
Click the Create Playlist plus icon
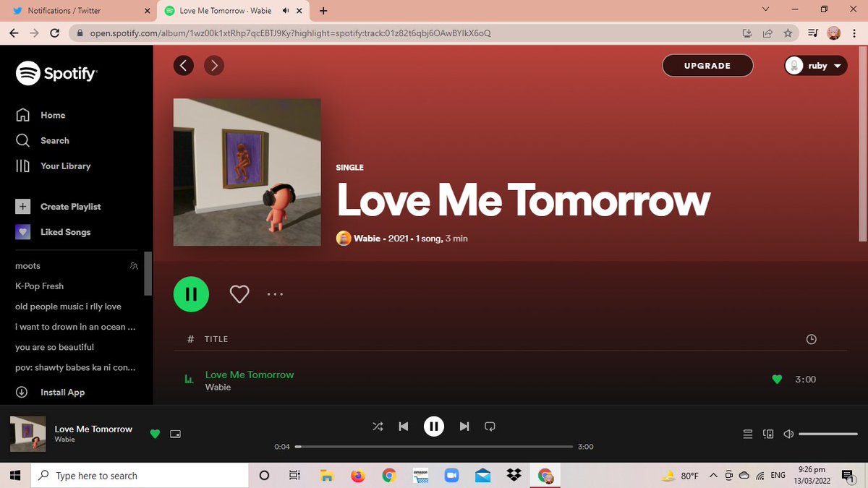click(23, 207)
